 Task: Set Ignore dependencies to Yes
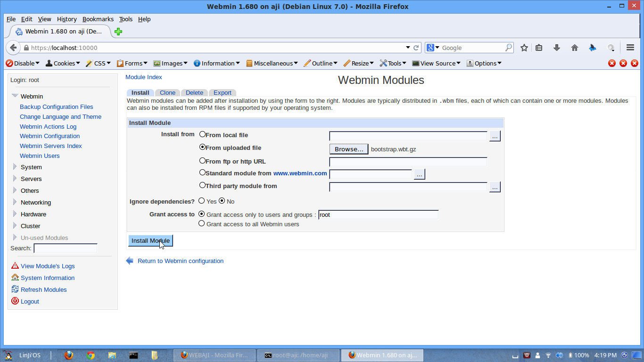(202, 201)
